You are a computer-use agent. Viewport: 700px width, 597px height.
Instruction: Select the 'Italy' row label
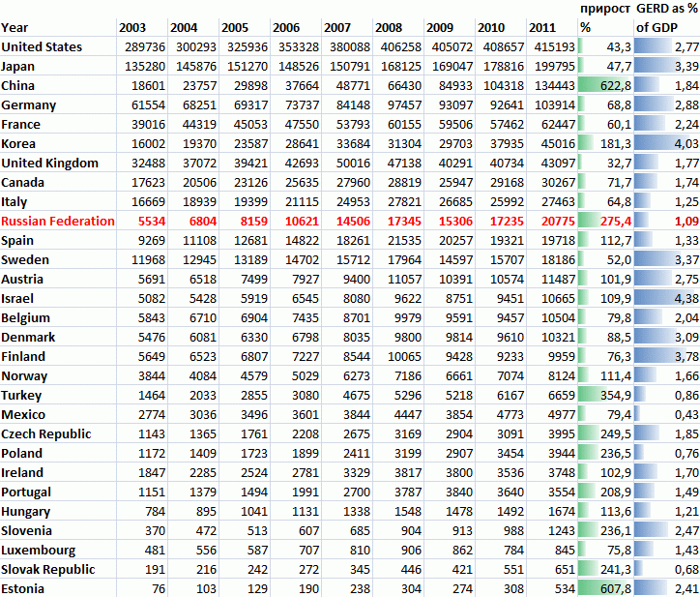coord(14,202)
